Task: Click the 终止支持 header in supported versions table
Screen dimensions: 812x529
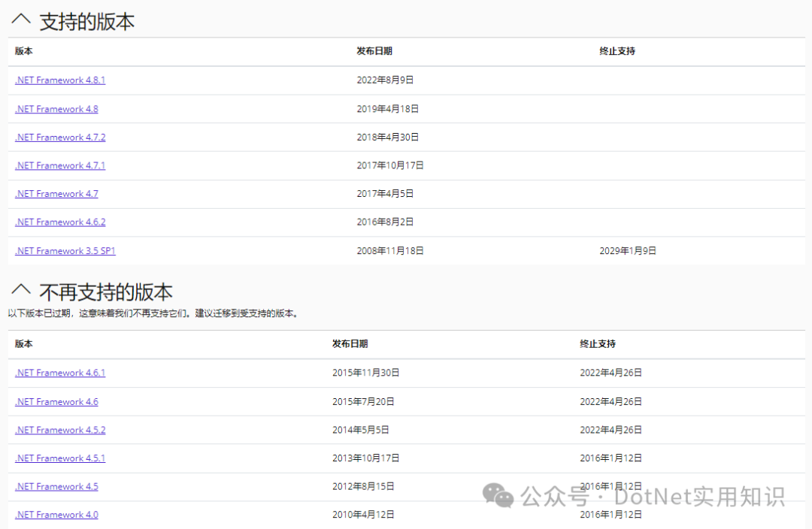Action: (x=617, y=51)
